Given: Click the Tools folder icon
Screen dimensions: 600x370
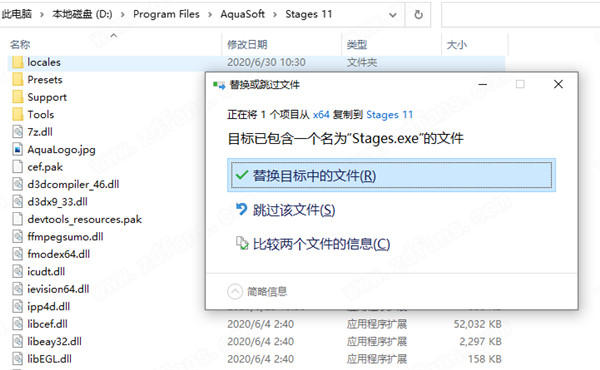Looking at the screenshot, I should click(x=17, y=114).
